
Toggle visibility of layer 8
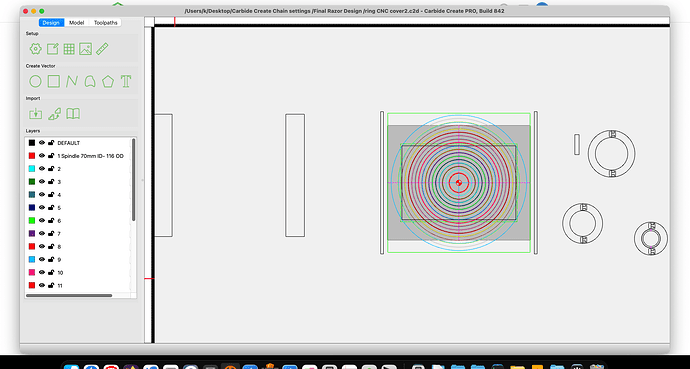(x=42, y=246)
